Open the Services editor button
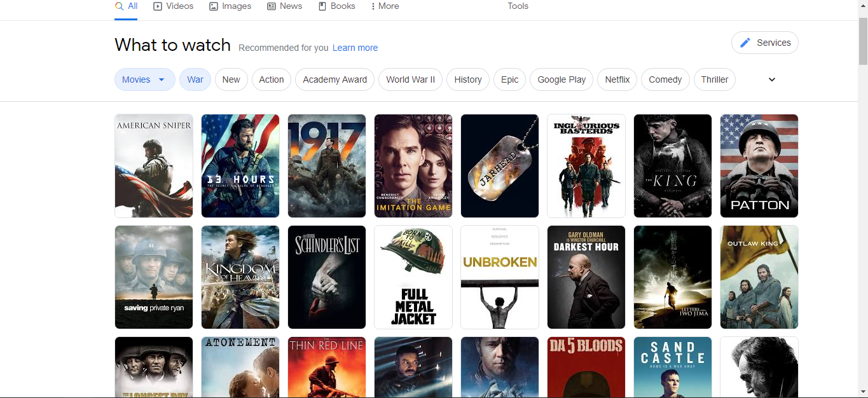This screenshot has width=868, height=398. click(x=765, y=43)
